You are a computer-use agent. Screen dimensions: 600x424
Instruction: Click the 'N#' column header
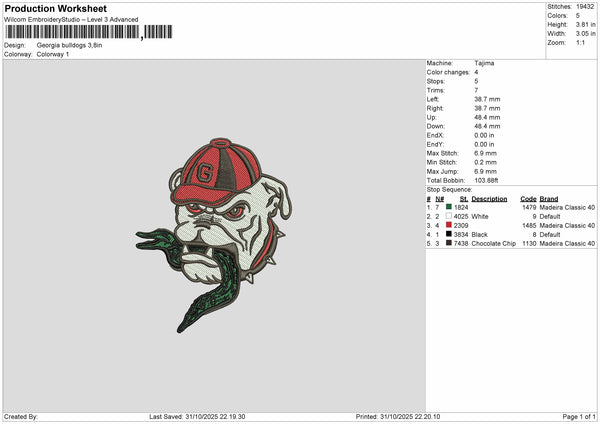point(439,199)
